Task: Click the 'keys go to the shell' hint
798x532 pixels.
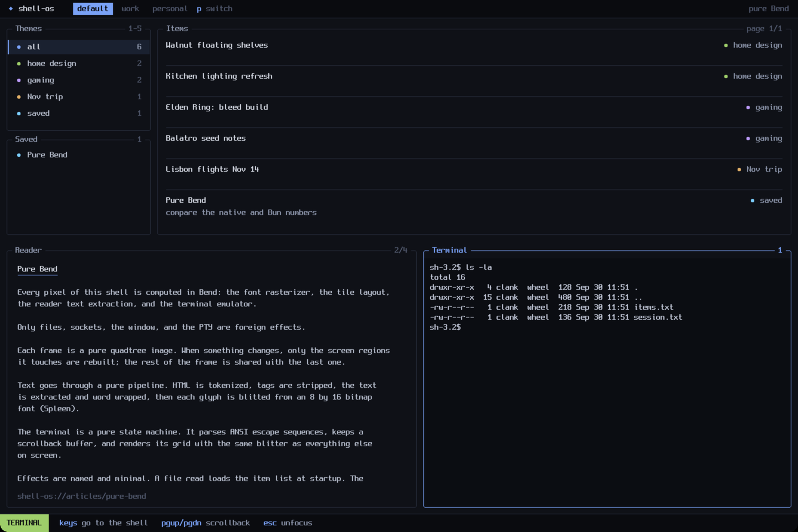Action: 104,523
